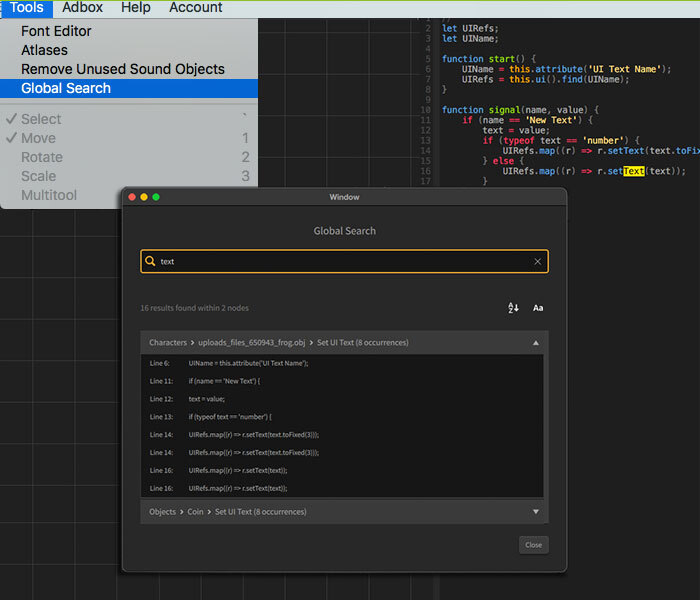Collapse the Characters frog.obj results group
Viewport: 700px width, 600px height.
(536, 342)
